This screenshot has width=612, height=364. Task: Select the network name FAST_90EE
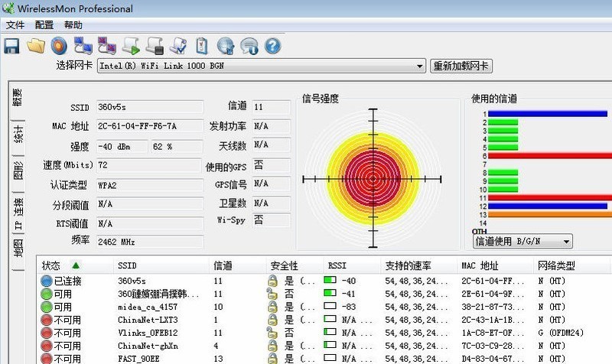tap(138, 359)
